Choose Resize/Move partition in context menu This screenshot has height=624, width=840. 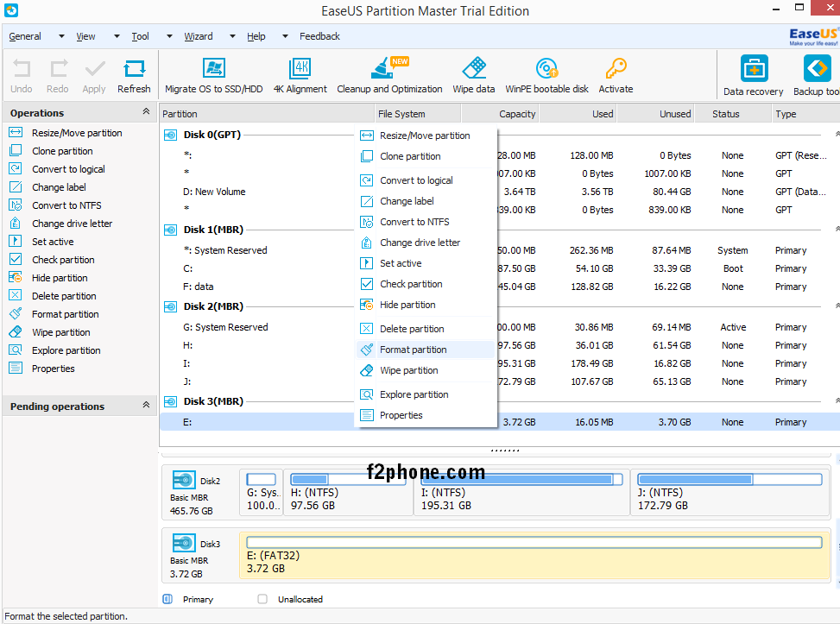coord(426,136)
